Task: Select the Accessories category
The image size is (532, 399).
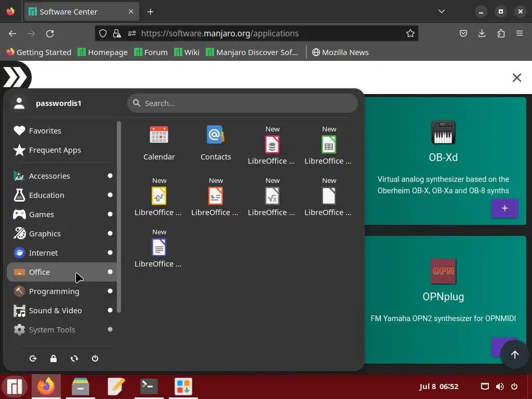Action: (x=62, y=176)
